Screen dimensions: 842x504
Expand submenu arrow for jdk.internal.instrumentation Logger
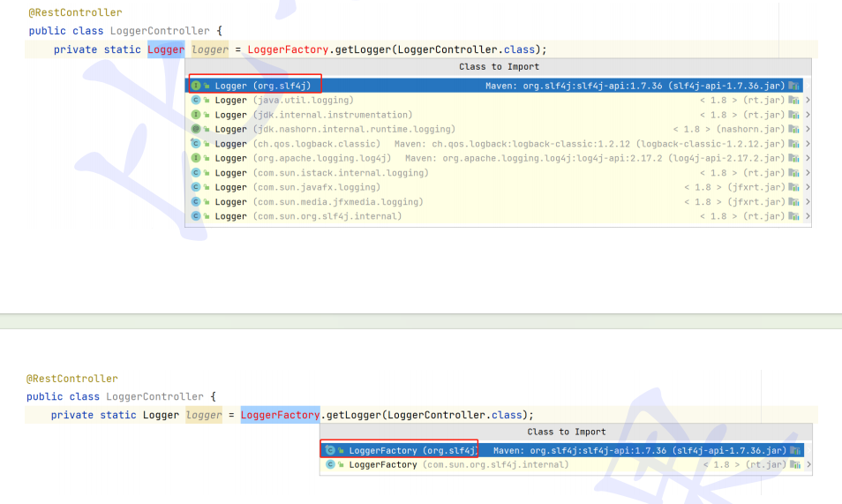807,115
